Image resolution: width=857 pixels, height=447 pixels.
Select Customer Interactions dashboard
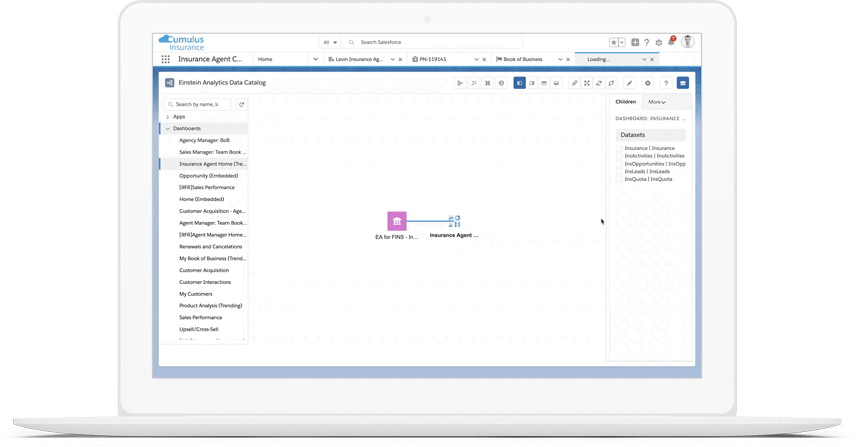203,282
